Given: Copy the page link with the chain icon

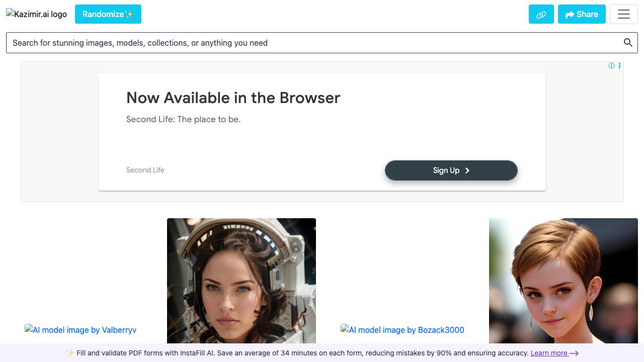Looking at the screenshot, I should tap(541, 15).
